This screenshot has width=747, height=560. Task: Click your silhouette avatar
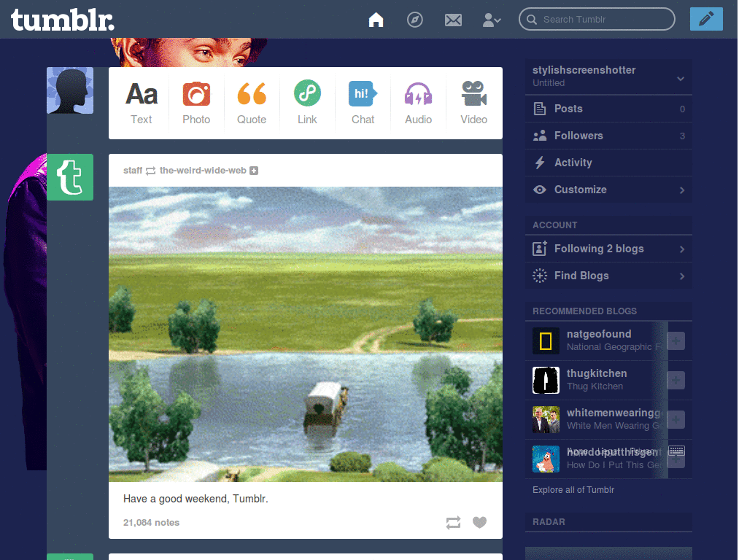tap(70, 90)
